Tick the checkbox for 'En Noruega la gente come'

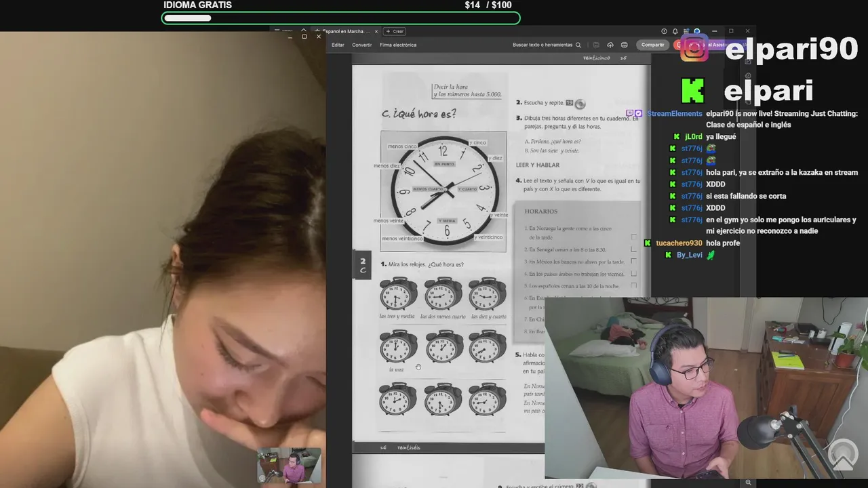[634, 237]
